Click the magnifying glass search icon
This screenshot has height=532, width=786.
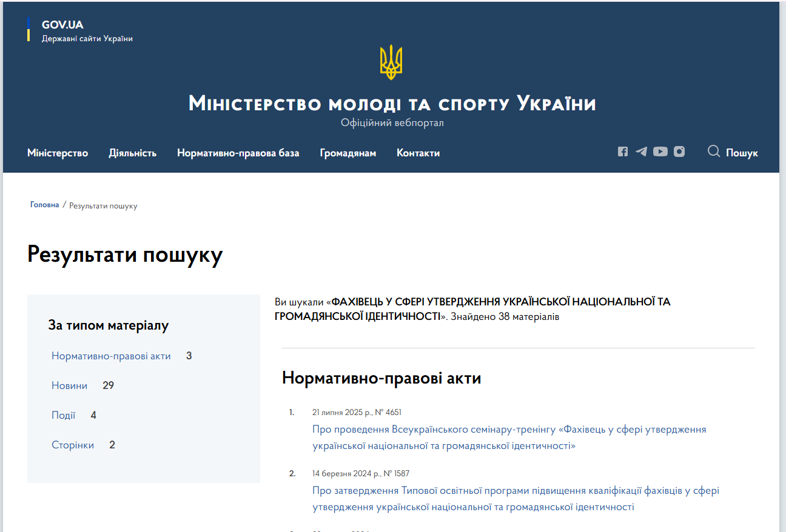pyautogui.click(x=714, y=151)
